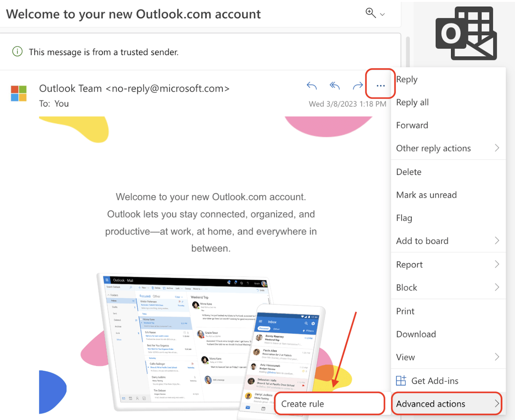
Task: Click the Forward arrow icon in header
Action: 358,86
